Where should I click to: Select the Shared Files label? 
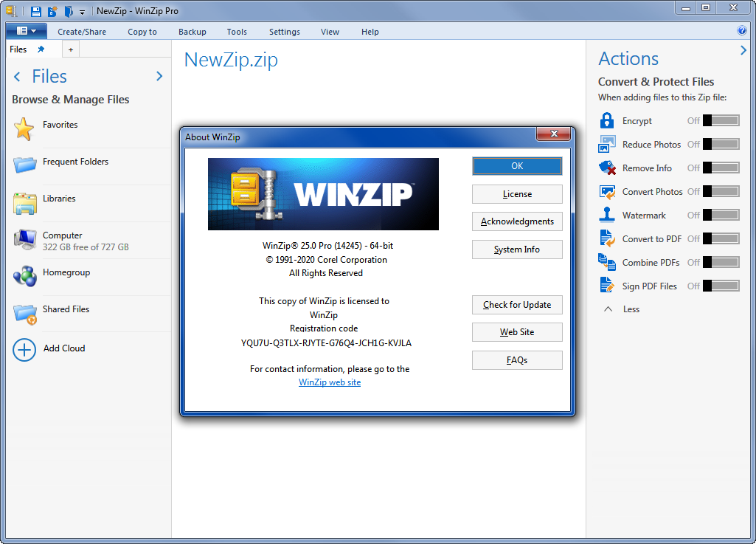click(66, 309)
